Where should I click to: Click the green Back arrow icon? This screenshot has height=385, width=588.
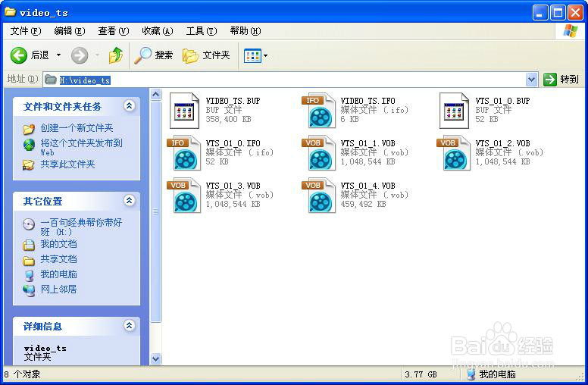pyautogui.click(x=18, y=55)
